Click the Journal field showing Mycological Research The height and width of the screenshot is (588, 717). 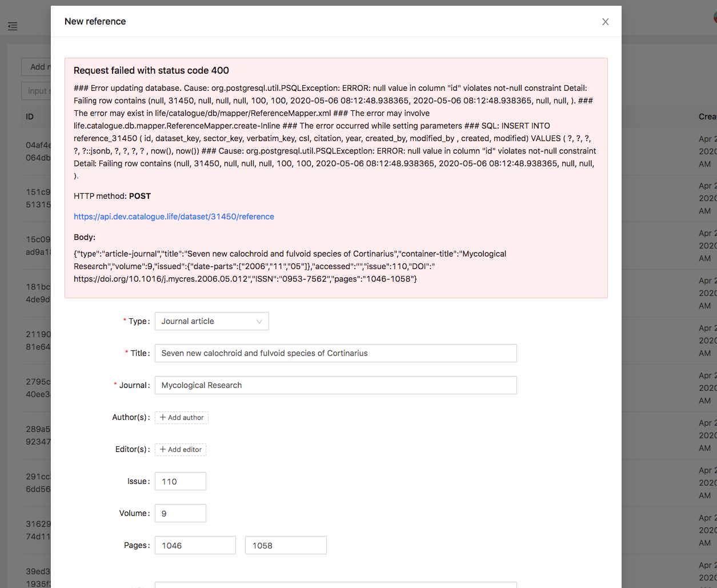(x=335, y=385)
